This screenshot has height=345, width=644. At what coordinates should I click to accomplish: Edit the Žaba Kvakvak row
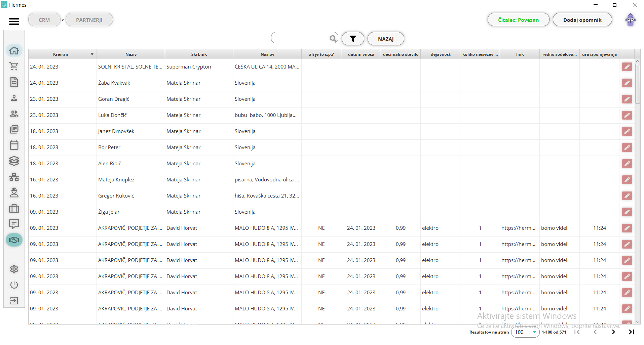coord(627,83)
